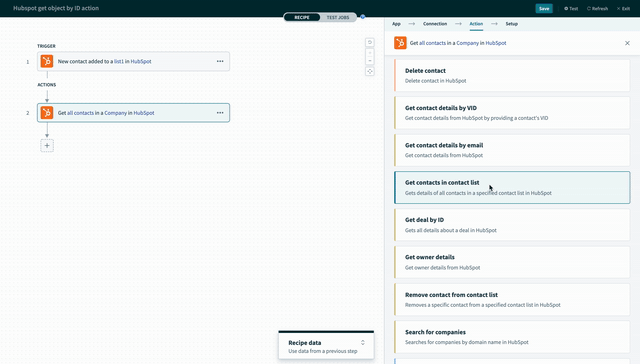This screenshot has width=640, height=364.
Task: Go to the App step tab
Action: coord(396,24)
